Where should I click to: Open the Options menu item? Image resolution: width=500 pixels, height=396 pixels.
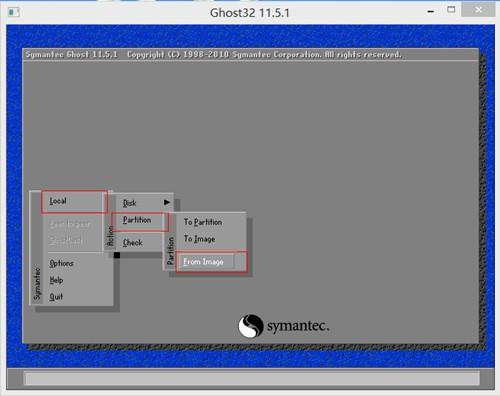click(x=61, y=263)
